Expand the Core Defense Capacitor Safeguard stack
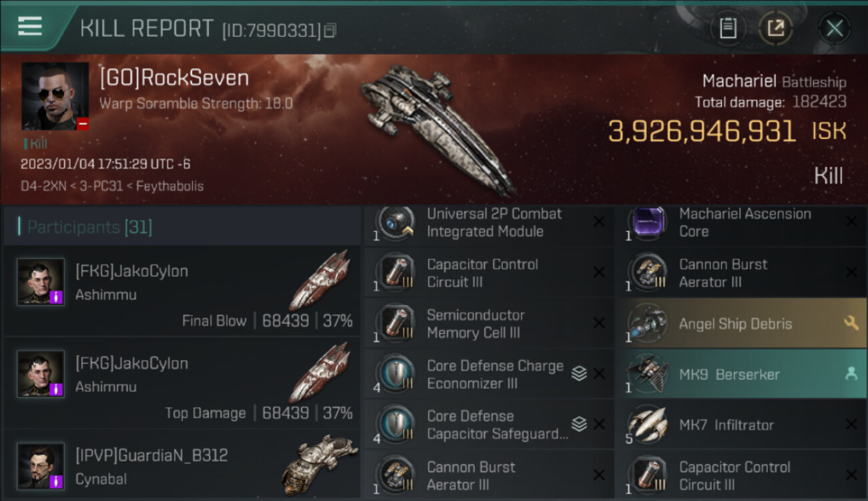 pos(579,424)
